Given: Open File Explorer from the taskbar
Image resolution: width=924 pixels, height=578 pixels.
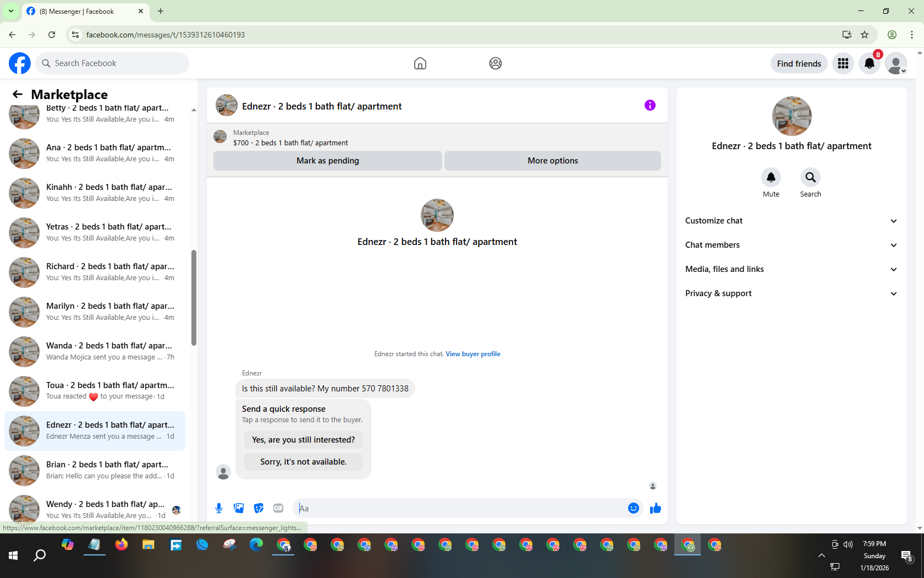Looking at the screenshot, I should pos(148,545).
